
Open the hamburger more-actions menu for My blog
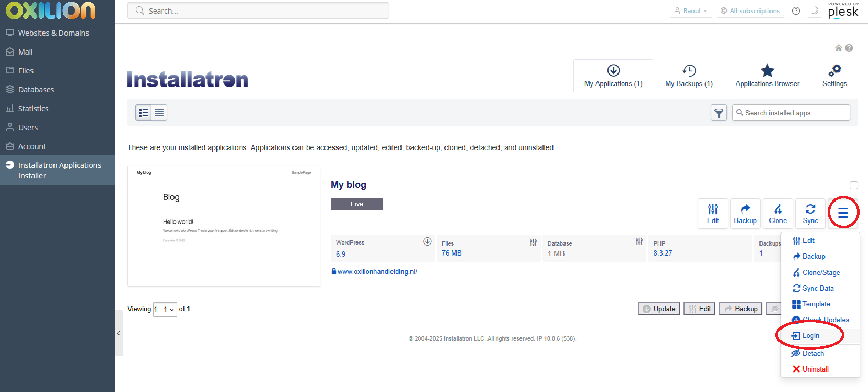[843, 213]
